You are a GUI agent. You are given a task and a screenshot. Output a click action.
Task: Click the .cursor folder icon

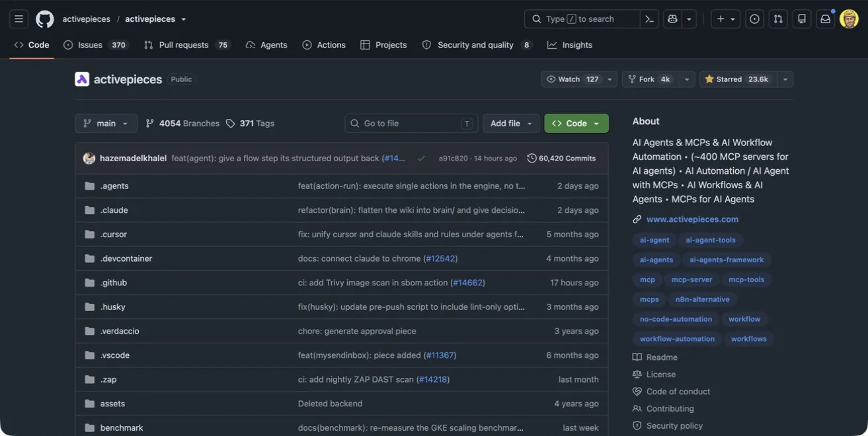(90, 235)
